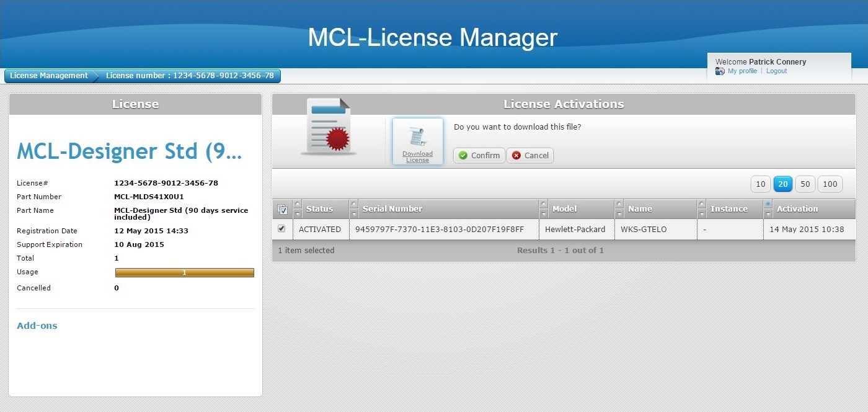Click the red X icon on Cancel
The image size is (868, 412).
point(516,156)
